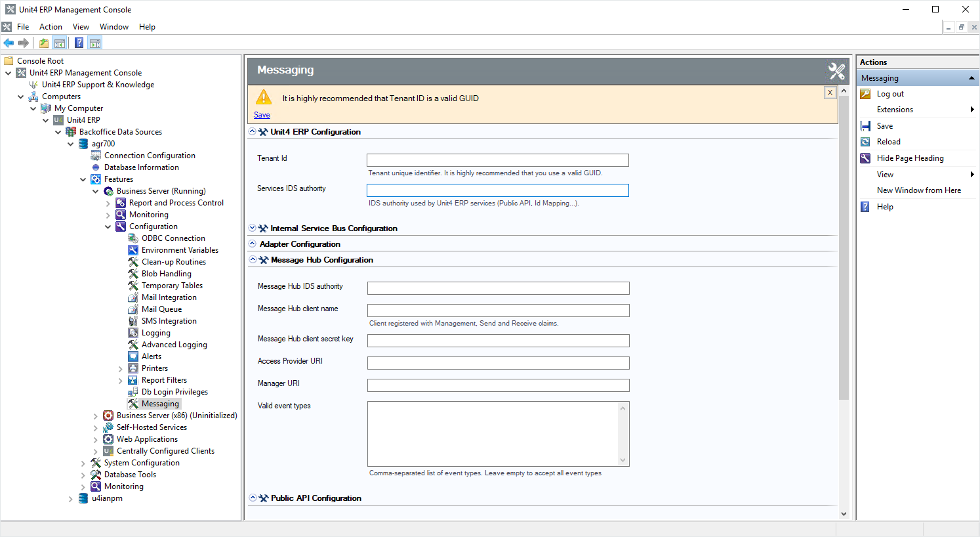Expand the System Configuration tree node

(x=83, y=463)
